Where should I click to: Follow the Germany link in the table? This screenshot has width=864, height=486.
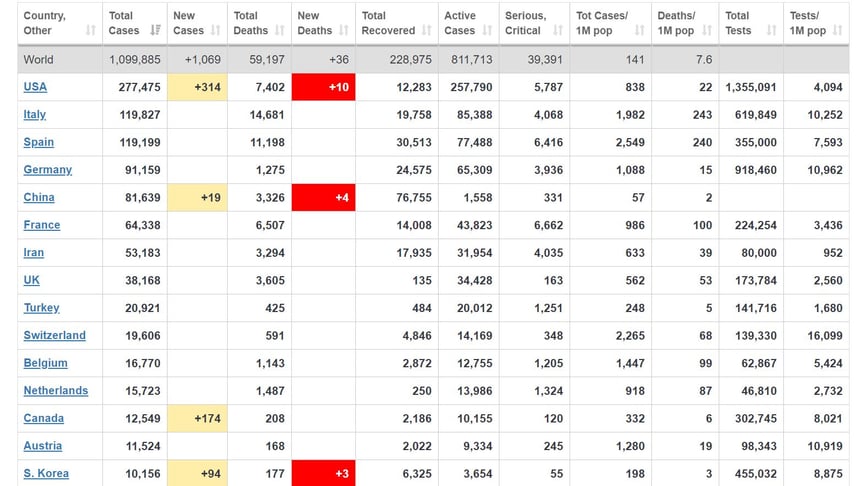click(47, 170)
